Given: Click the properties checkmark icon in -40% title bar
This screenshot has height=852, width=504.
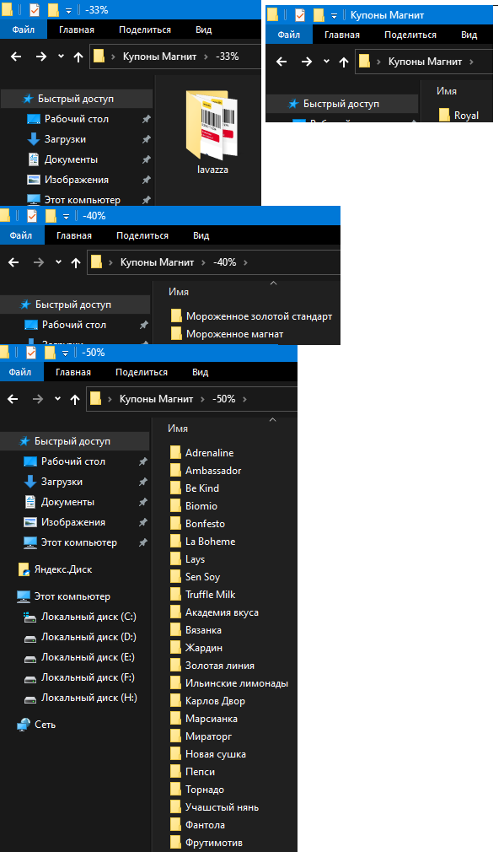Looking at the screenshot, I should [x=33, y=216].
